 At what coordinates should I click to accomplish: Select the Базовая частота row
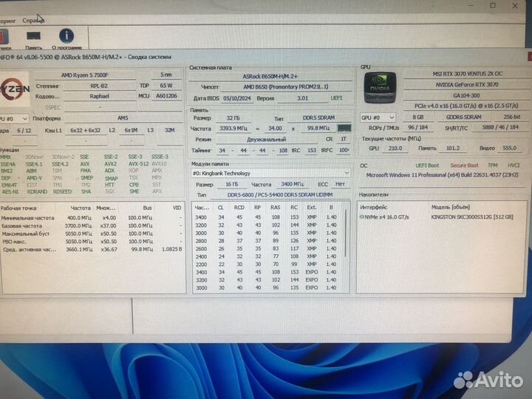pyautogui.click(x=92, y=225)
